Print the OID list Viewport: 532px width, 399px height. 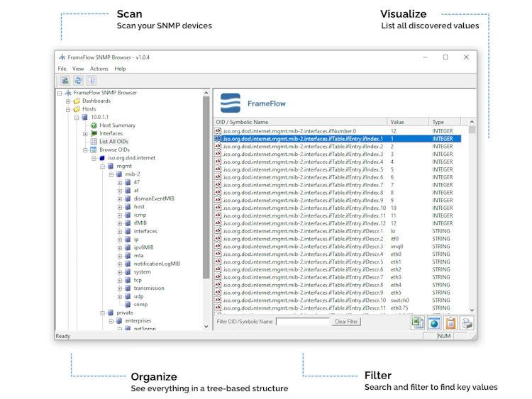[467, 322]
